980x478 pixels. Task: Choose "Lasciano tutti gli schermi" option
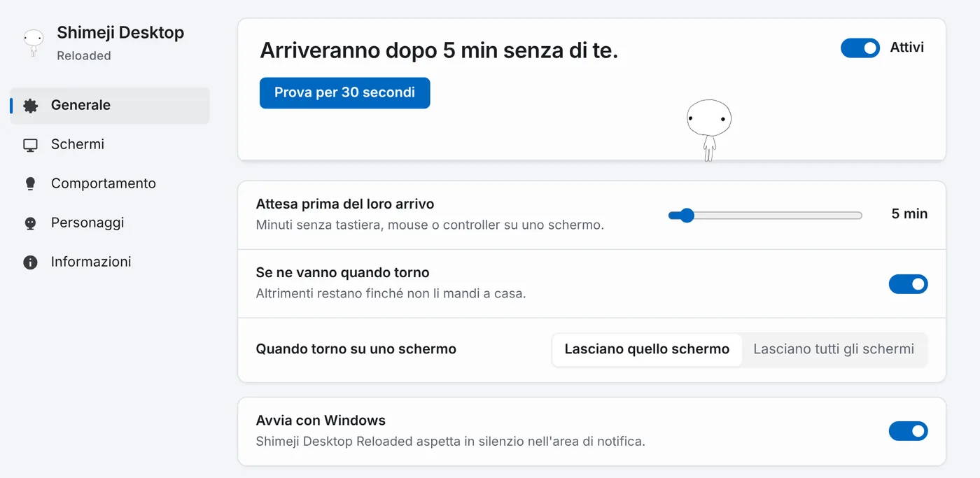click(x=834, y=349)
